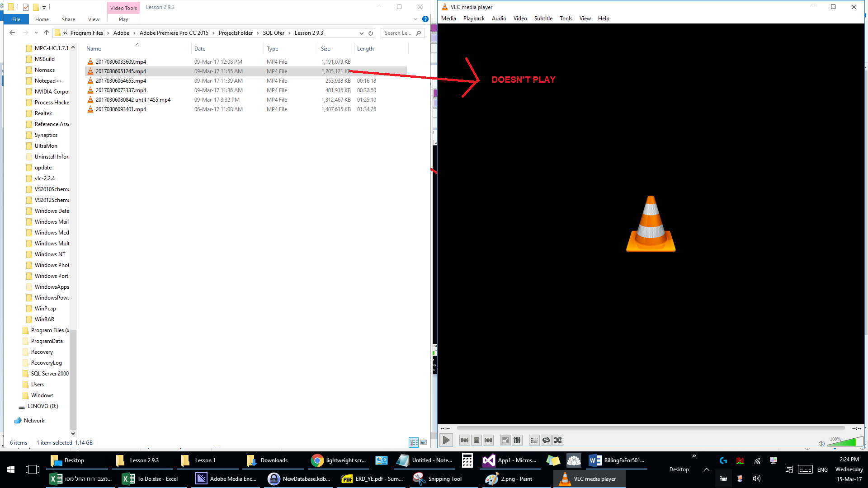Toggle fullscreen video button in VLC

click(x=505, y=440)
